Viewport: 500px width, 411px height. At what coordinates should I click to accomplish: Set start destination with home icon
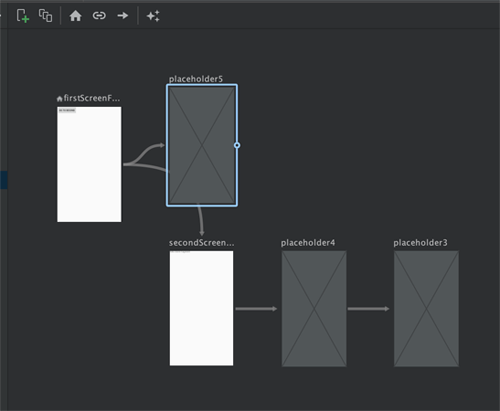pyautogui.click(x=75, y=16)
